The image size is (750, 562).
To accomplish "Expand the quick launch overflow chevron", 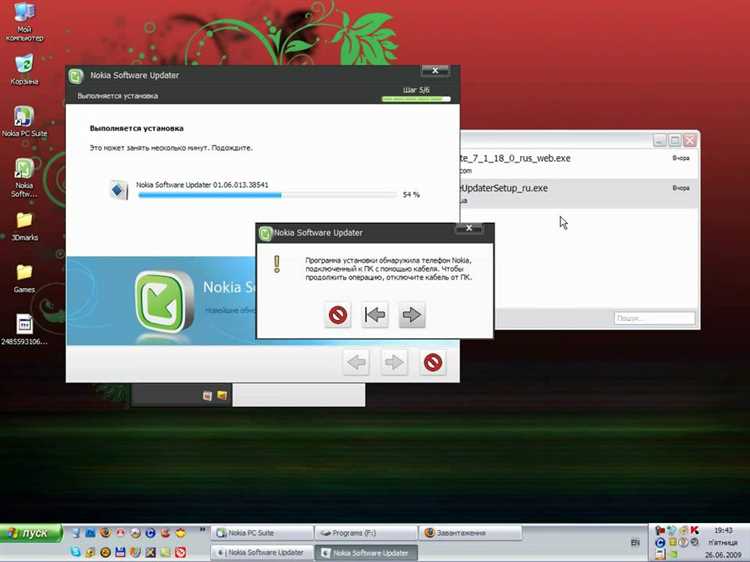I will tap(202, 530).
